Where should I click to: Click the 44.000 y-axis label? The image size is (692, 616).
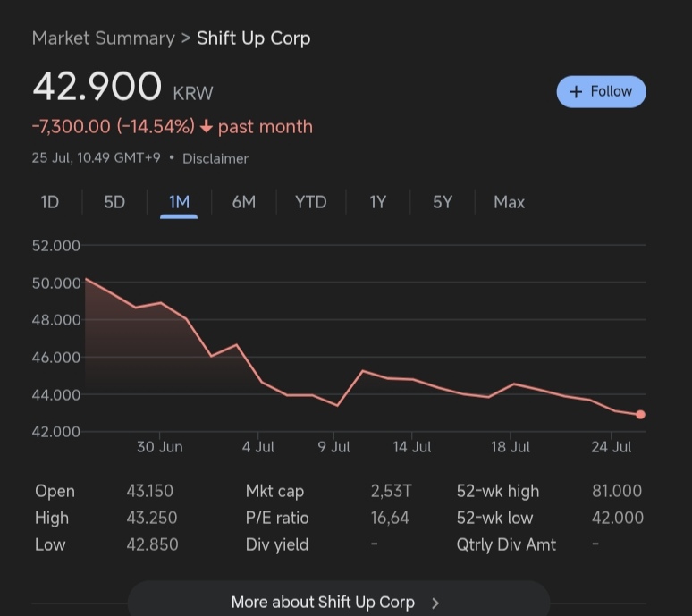click(56, 394)
